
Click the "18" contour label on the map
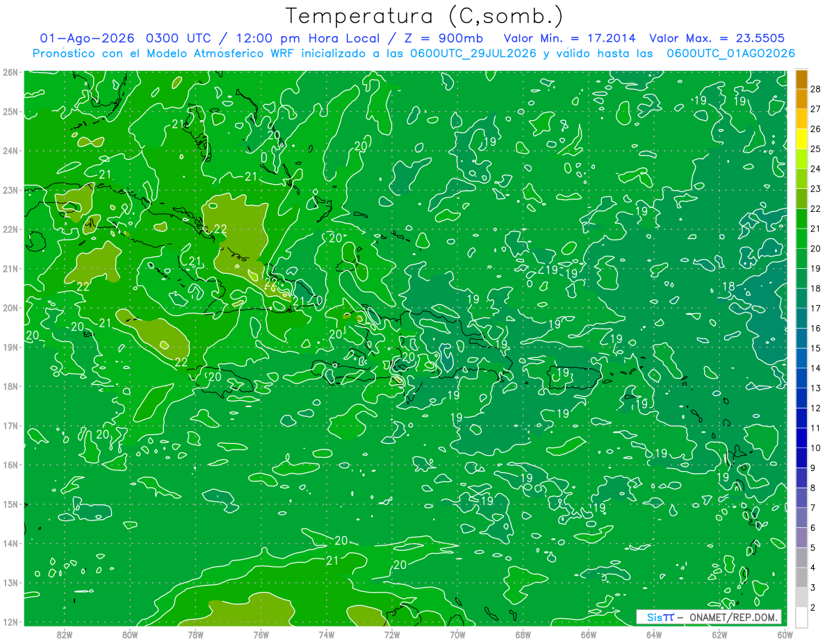[728, 286]
